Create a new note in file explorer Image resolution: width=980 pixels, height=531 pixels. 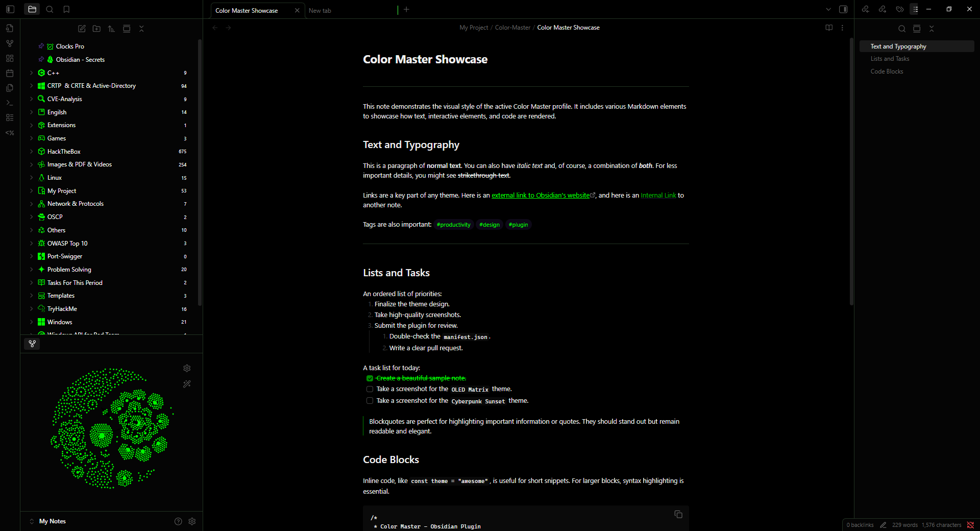(x=82, y=29)
